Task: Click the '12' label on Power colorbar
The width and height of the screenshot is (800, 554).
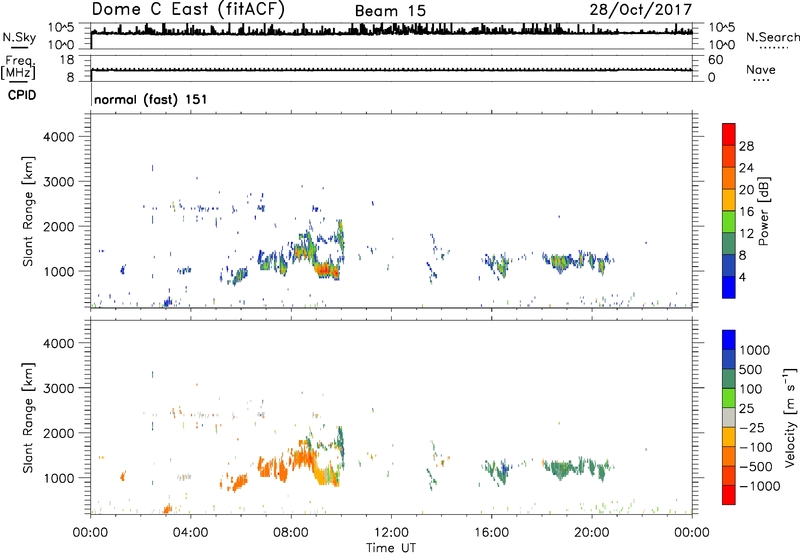Action: (746, 234)
